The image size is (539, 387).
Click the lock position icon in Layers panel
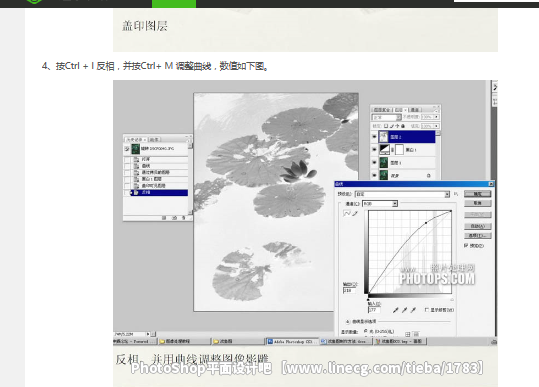(397, 126)
